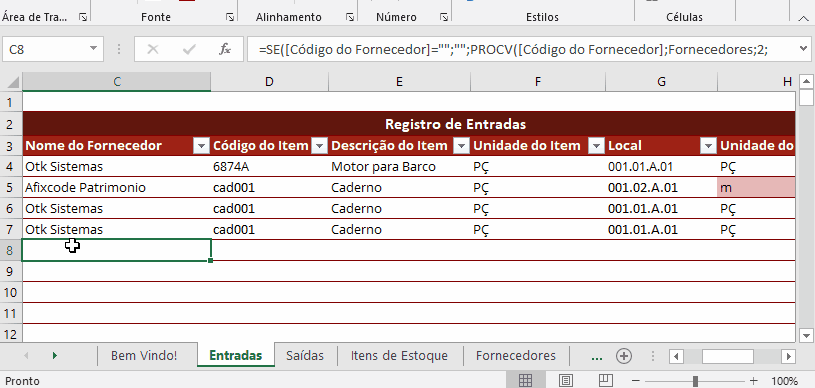Select Caderno cell in row 6
Image resolution: width=815 pixels, height=388 pixels.
[399, 209]
